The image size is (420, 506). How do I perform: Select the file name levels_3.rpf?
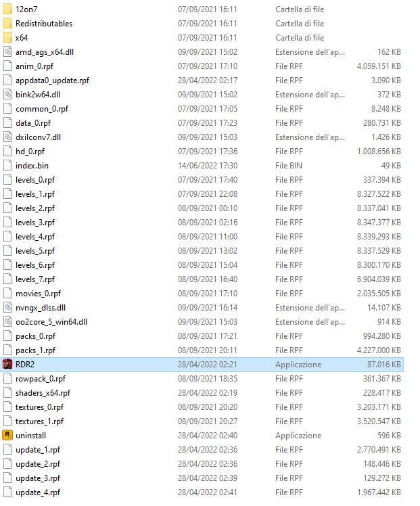[x=35, y=223]
